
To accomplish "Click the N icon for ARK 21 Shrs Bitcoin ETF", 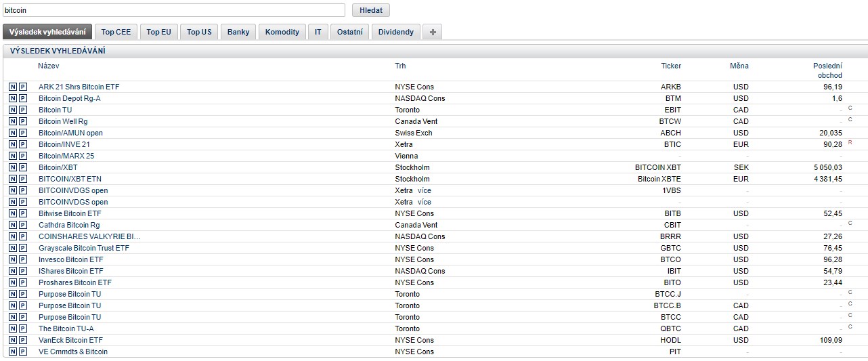I will pyautogui.click(x=12, y=87).
